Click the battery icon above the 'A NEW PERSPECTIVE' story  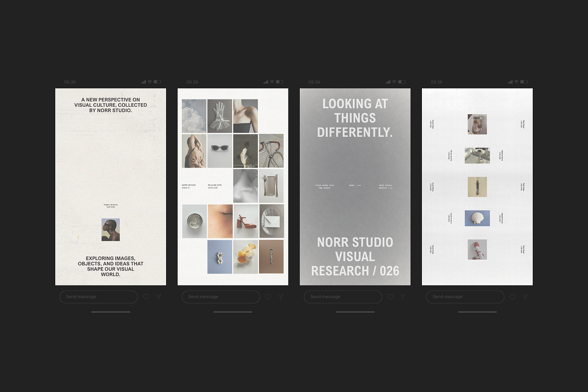click(157, 82)
